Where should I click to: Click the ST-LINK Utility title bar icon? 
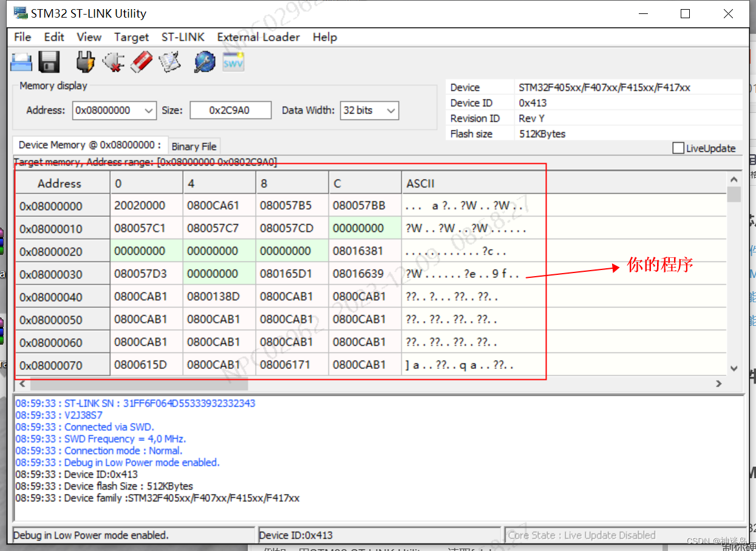(x=20, y=13)
